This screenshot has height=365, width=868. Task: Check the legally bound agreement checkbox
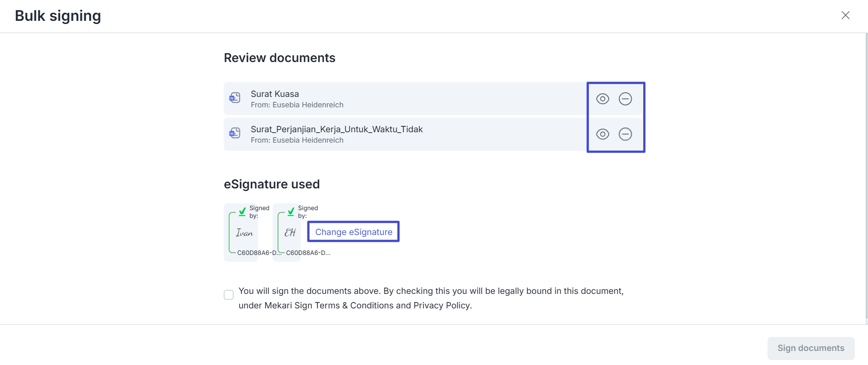[x=229, y=295]
